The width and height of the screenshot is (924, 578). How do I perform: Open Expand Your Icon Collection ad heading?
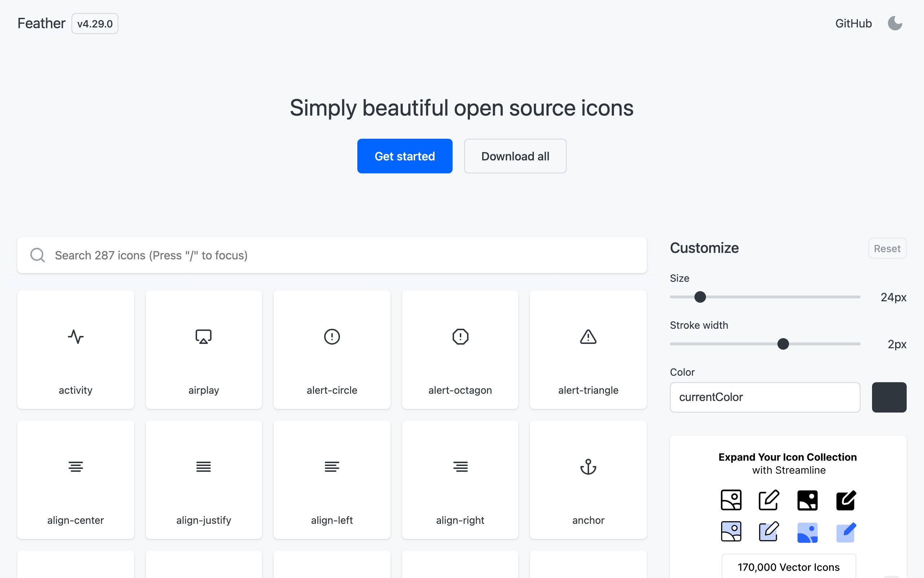click(788, 457)
